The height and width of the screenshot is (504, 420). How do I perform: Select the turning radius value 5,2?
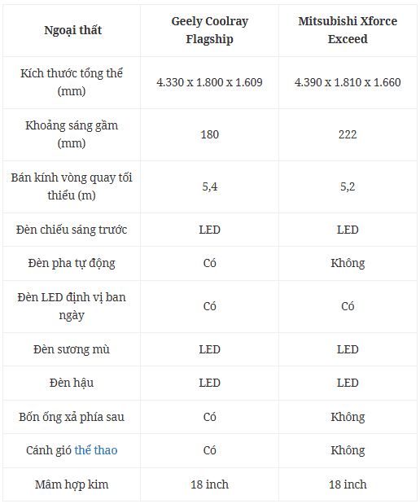coord(348,186)
